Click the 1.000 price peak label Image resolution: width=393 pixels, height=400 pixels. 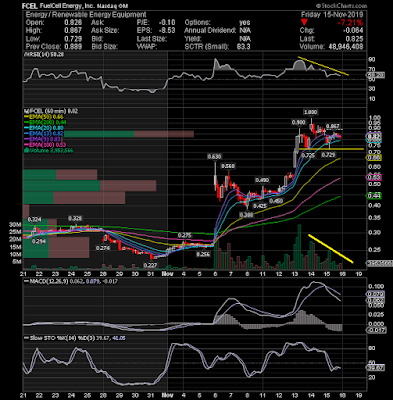[310, 112]
